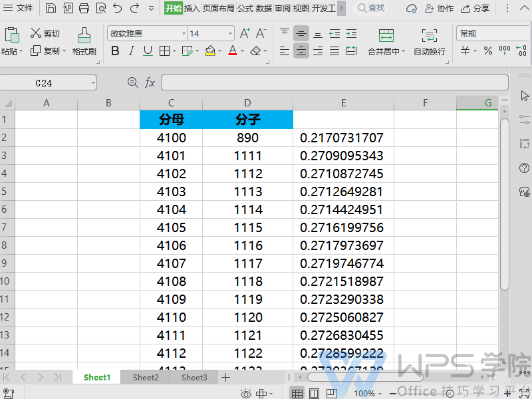Select the Sheet2 tab
Viewport: 532px width, 399px height.
coord(146,377)
